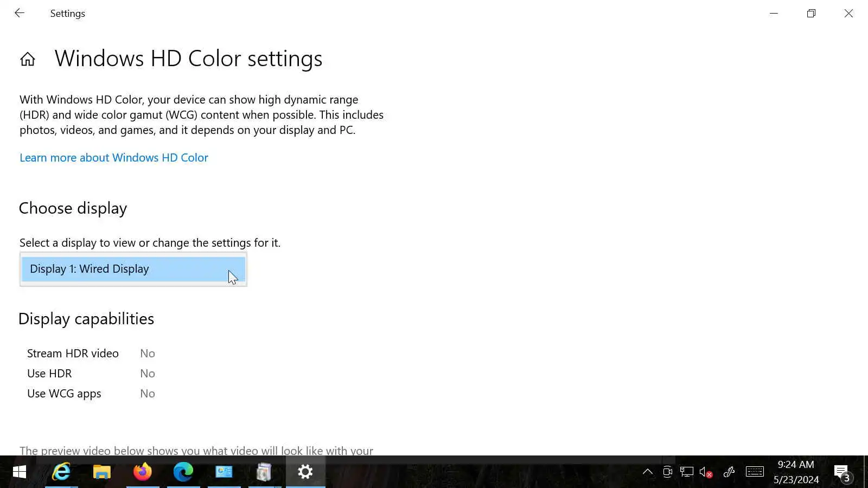Launch Firefox from the taskbar
This screenshot has width=868, height=488.
tap(143, 472)
